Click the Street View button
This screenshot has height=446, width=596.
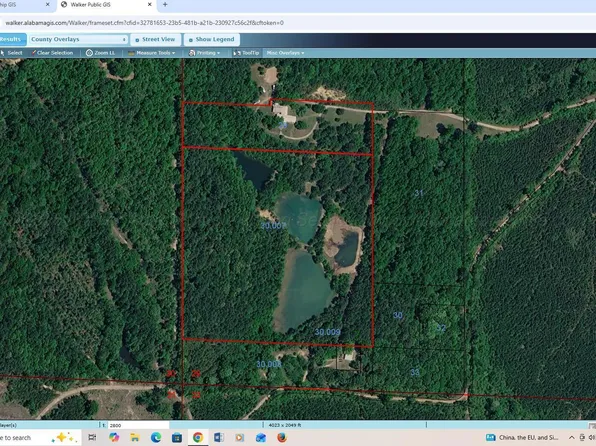click(155, 39)
